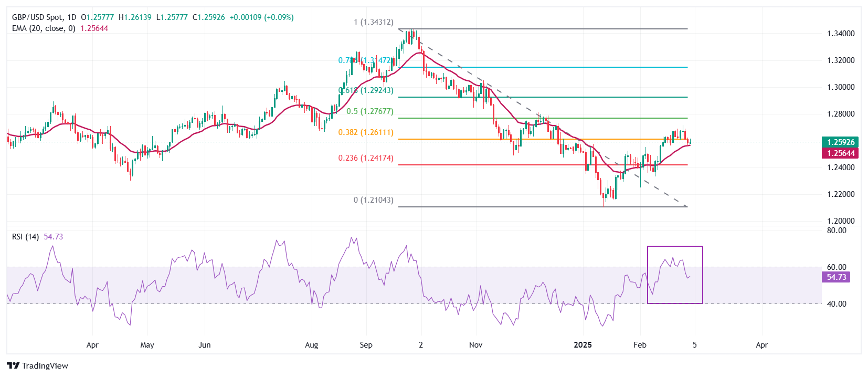
Task: Click the green 1.25926 current price label
Action: [841, 142]
